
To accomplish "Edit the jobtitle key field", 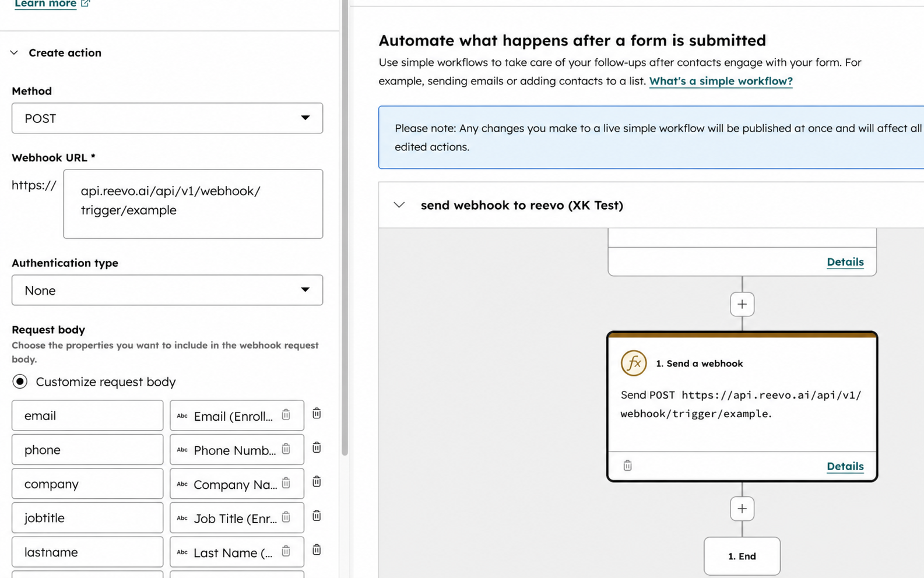I will click(x=87, y=517).
